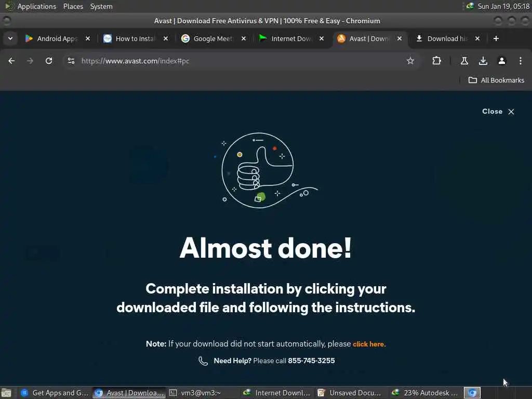Switch to the vm3@vm3 terminal window
This screenshot has height=399, width=532.
(x=204, y=393)
